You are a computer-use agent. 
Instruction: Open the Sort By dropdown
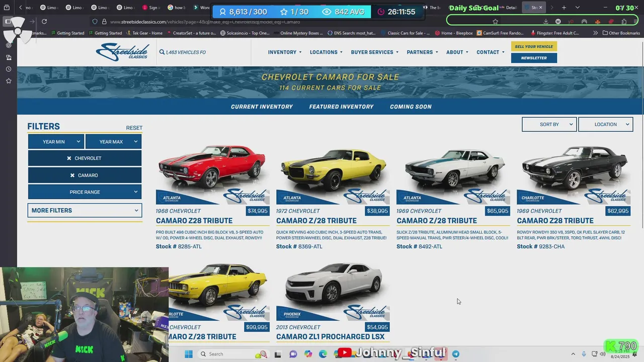pyautogui.click(x=549, y=124)
